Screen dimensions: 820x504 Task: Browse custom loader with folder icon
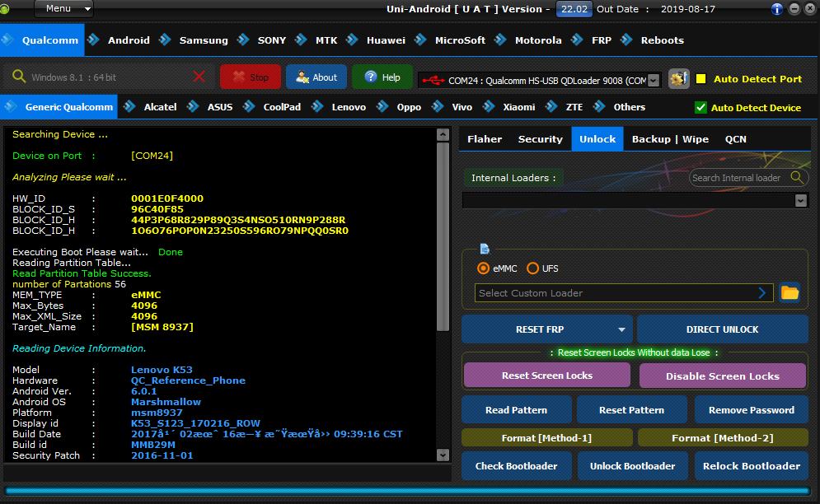[790, 292]
